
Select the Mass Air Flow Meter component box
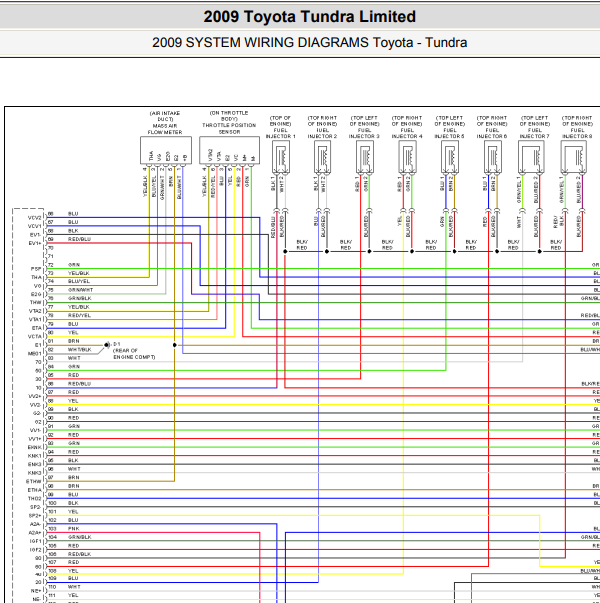(x=166, y=150)
